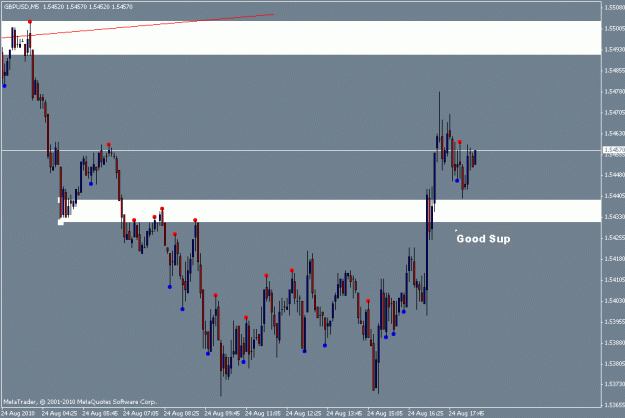
Task: Click the 1.54780 price axis label
Action: pyautogui.click(x=614, y=92)
